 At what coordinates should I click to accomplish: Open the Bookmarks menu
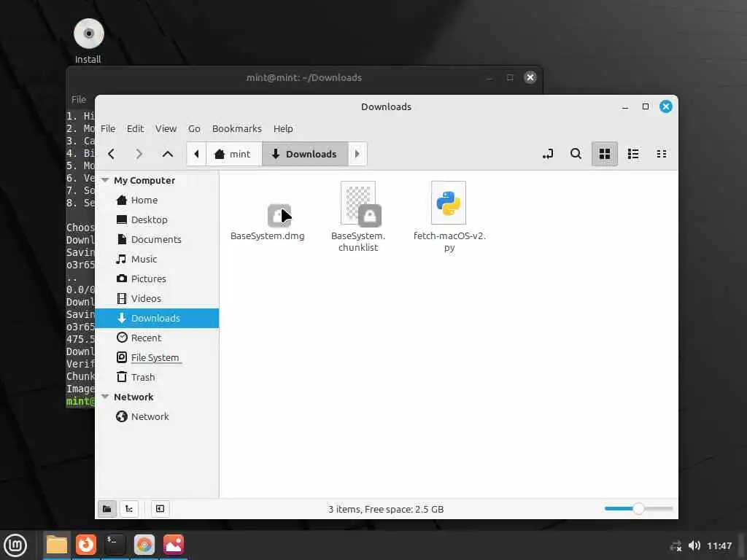(x=237, y=128)
